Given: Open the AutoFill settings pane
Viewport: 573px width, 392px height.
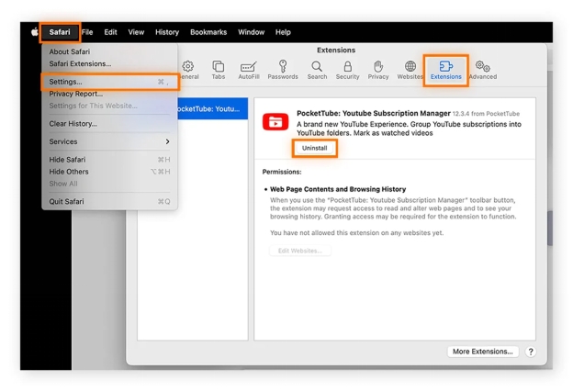Looking at the screenshot, I should click(x=249, y=70).
